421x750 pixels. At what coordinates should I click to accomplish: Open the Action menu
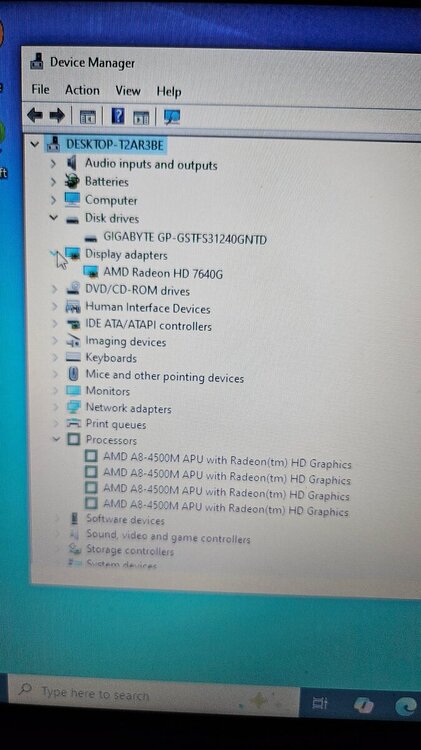tap(82, 90)
